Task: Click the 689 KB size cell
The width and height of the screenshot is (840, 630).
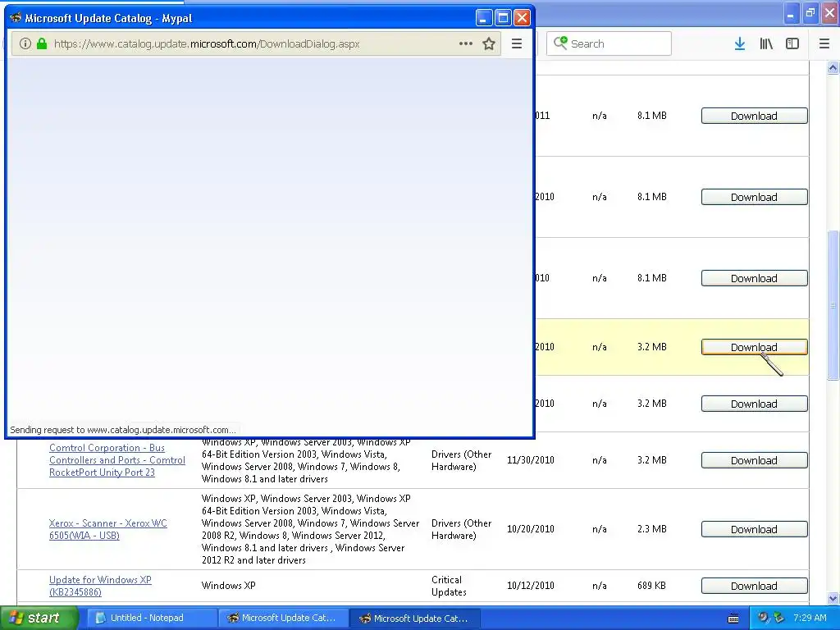Action: pyautogui.click(x=651, y=586)
